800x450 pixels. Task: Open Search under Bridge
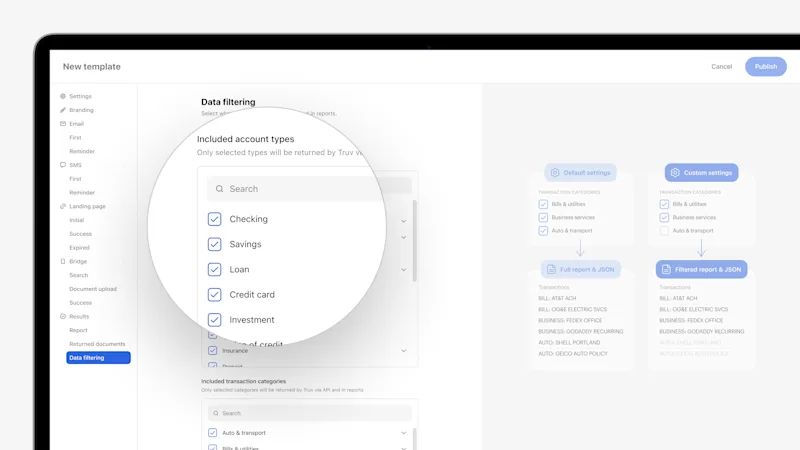pyautogui.click(x=79, y=275)
